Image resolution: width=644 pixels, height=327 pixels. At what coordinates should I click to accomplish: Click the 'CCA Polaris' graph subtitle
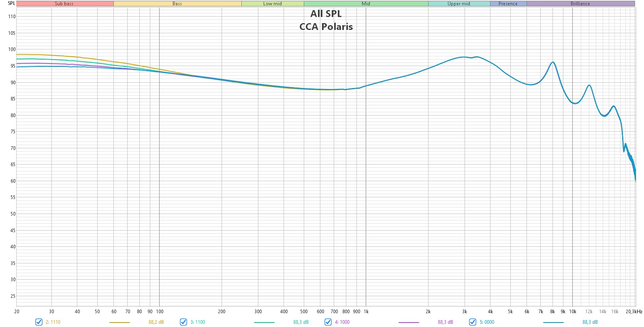[326, 27]
